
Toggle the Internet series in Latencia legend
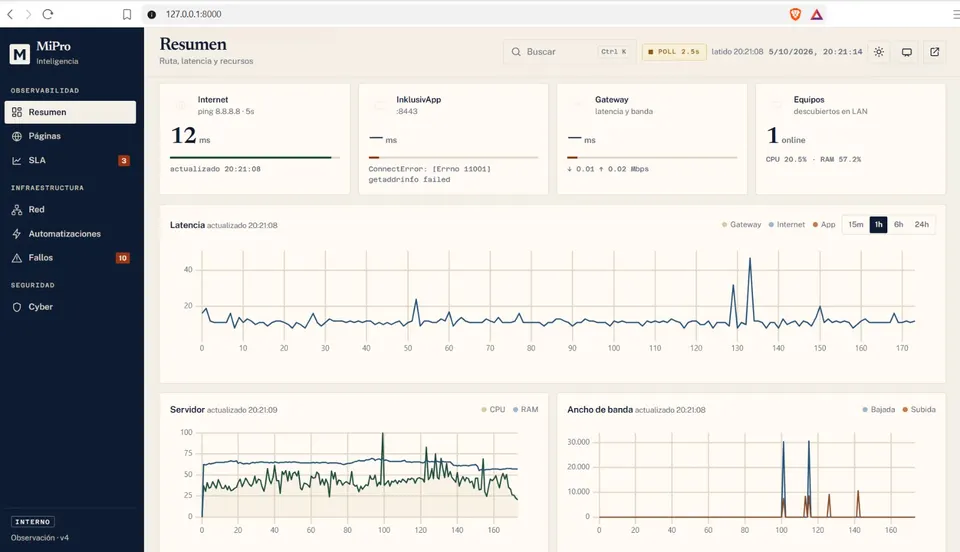(787, 225)
